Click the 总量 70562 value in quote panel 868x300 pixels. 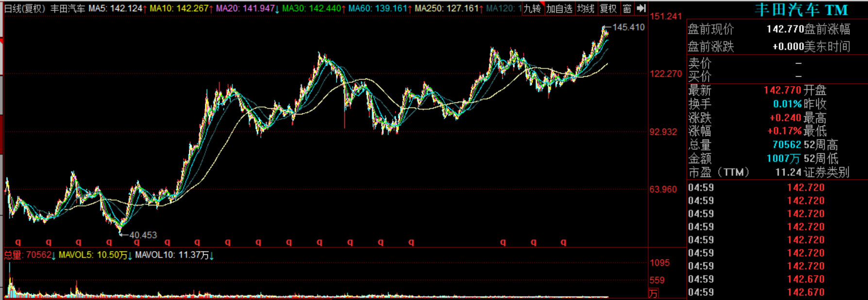click(786, 145)
